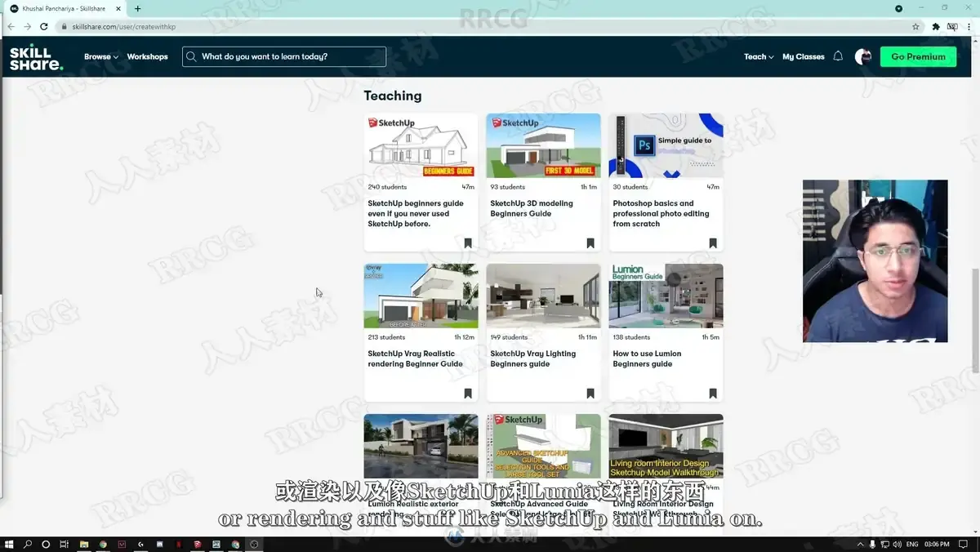Open the Windows Start menu

[x=10, y=544]
